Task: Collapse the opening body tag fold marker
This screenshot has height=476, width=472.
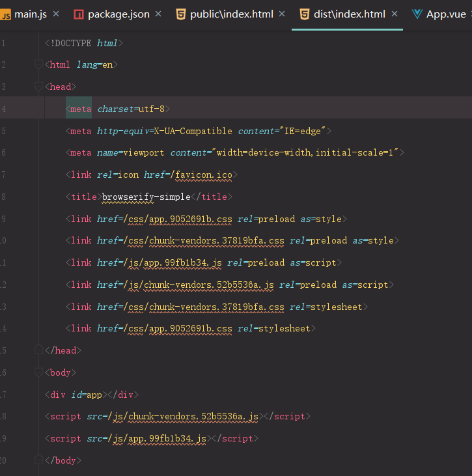Action: (x=38, y=372)
